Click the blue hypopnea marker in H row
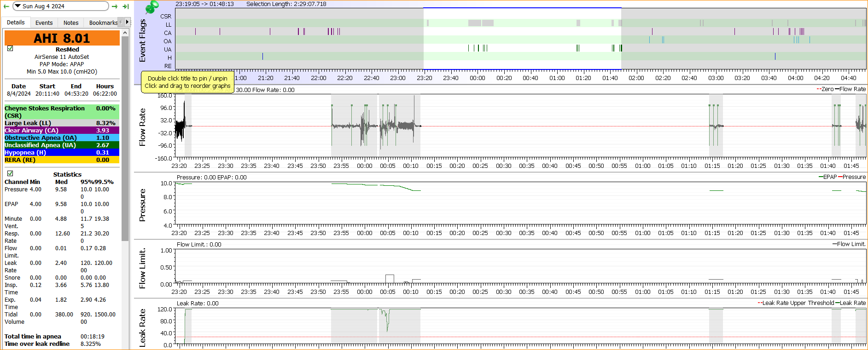The image size is (868, 350). [262, 56]
